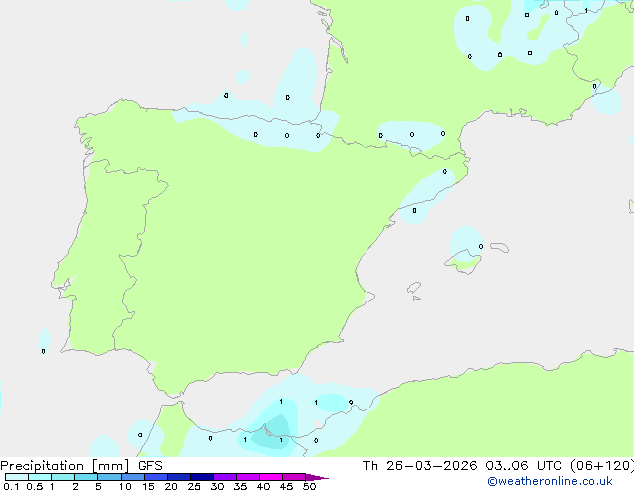The image size is (634, 490).
Task: Click the "0.5" legend scale label
Action: 34,486
